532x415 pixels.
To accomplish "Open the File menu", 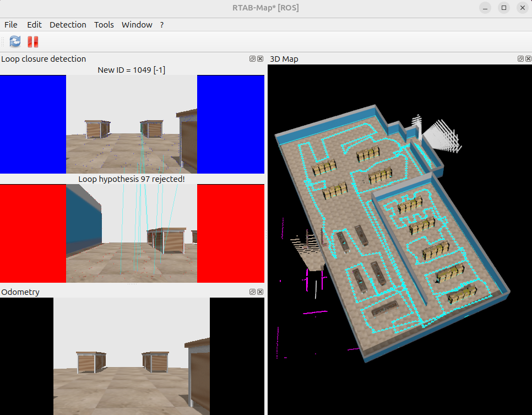I will pos(11,25).
